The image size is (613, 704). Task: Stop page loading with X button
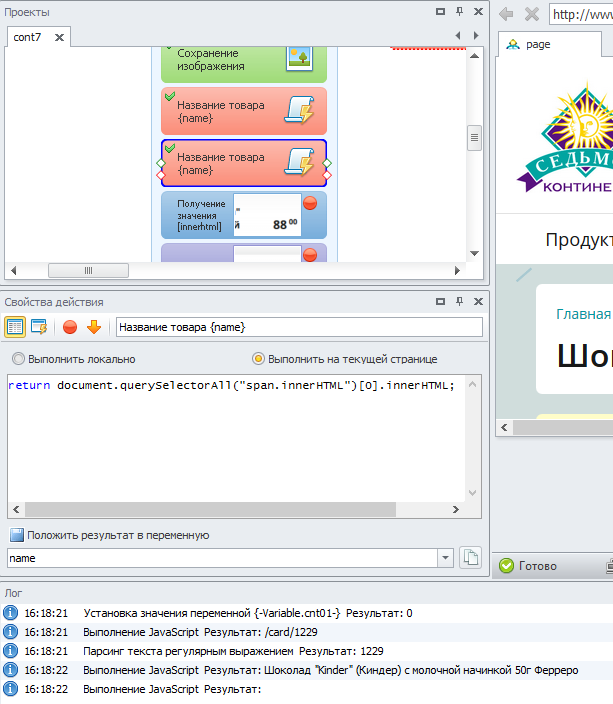point(532,14)
